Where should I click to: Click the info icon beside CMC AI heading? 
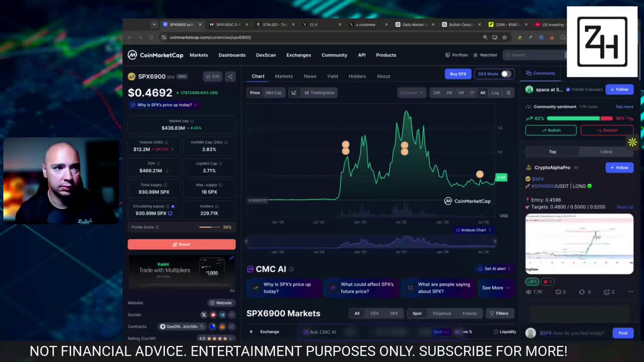point(291,269)
